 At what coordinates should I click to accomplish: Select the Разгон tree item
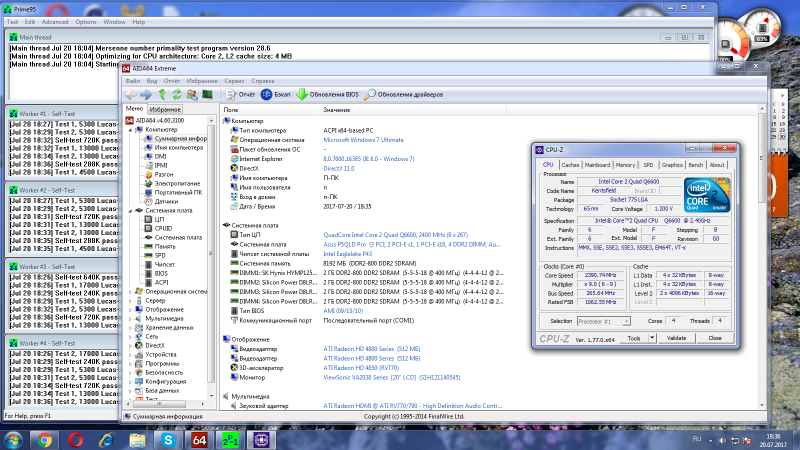coord(159,174)
